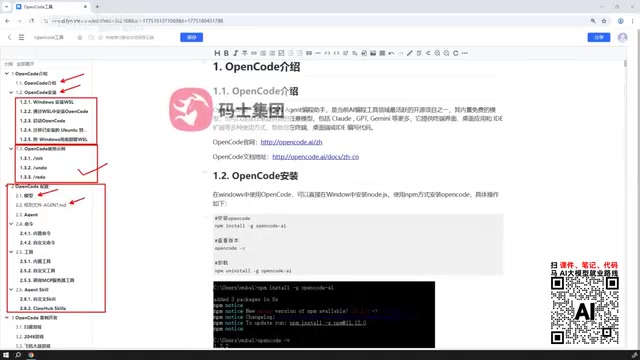Open taskbar search

(x=18, y=355)
